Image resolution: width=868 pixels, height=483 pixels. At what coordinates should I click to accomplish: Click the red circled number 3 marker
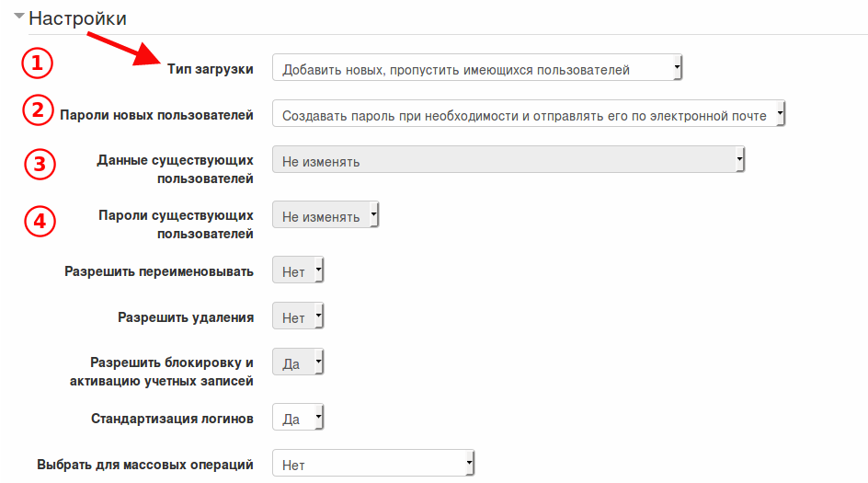(x=40, y=165)
